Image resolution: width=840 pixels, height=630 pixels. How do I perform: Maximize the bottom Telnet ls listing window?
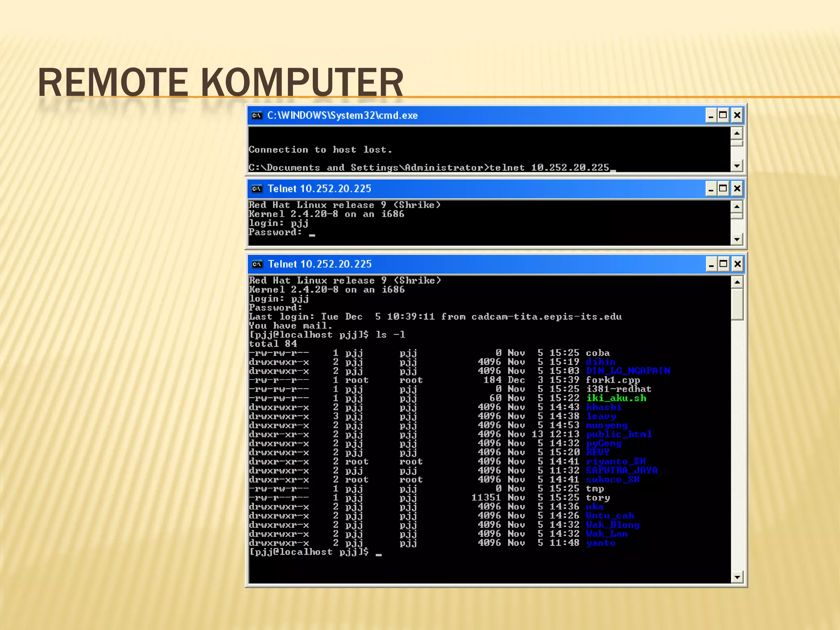click(x=724, y=264)
